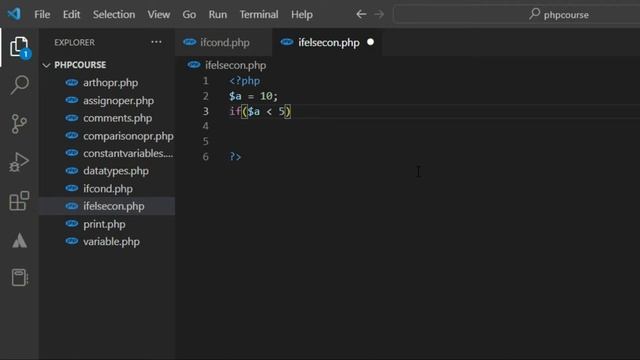This screenshot has width=640, height=360.
Task: Open the Help menu
Action: 302,15
